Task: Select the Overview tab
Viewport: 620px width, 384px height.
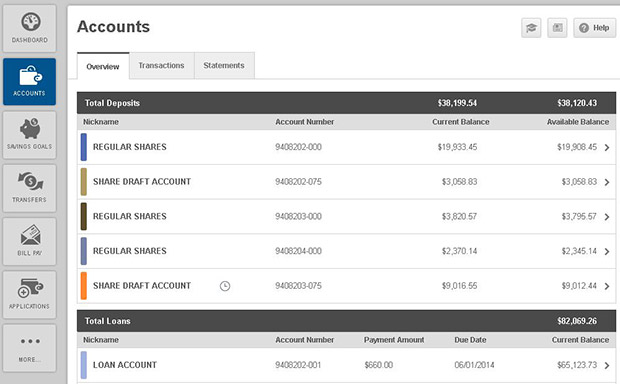Action: (103, 66)
